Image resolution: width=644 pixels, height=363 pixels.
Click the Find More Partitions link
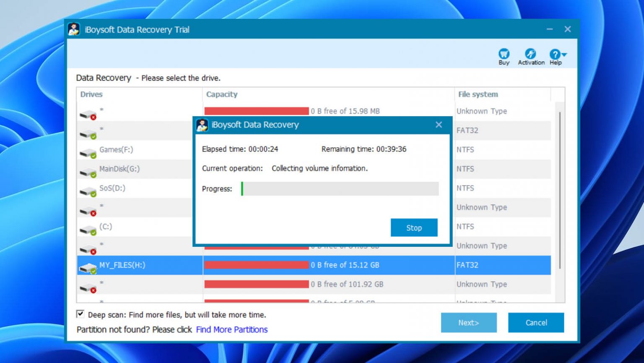[232, 330]
